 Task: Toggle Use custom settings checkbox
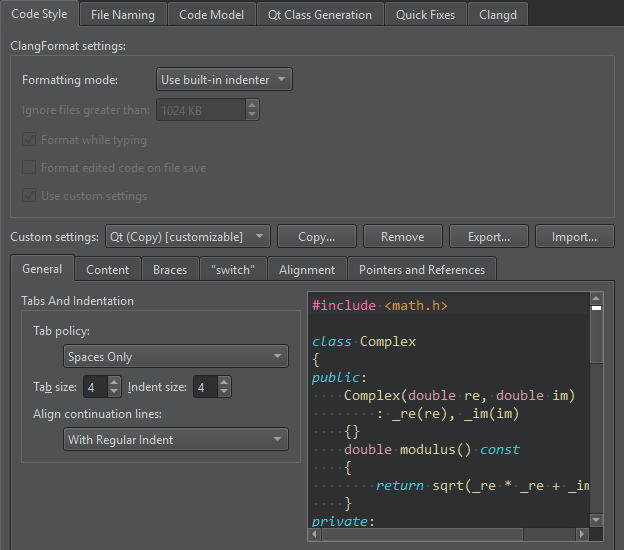coord(29,196)
